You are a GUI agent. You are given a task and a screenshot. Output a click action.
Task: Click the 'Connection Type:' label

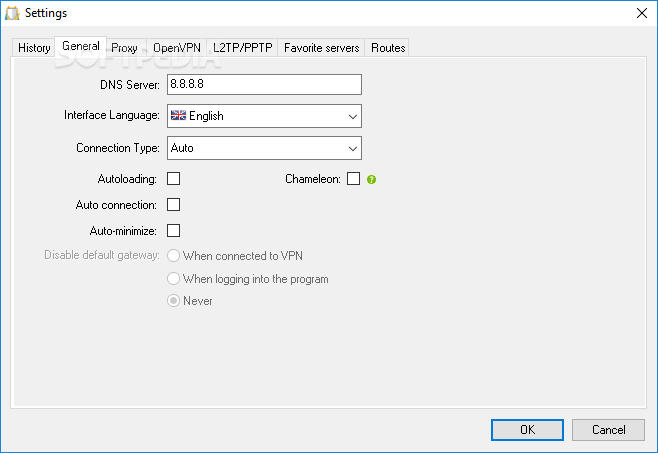coord(118,148)
